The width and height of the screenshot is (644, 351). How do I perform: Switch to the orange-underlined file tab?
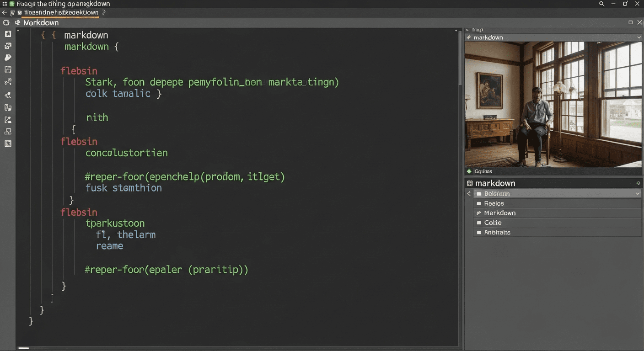click(61, 13)
